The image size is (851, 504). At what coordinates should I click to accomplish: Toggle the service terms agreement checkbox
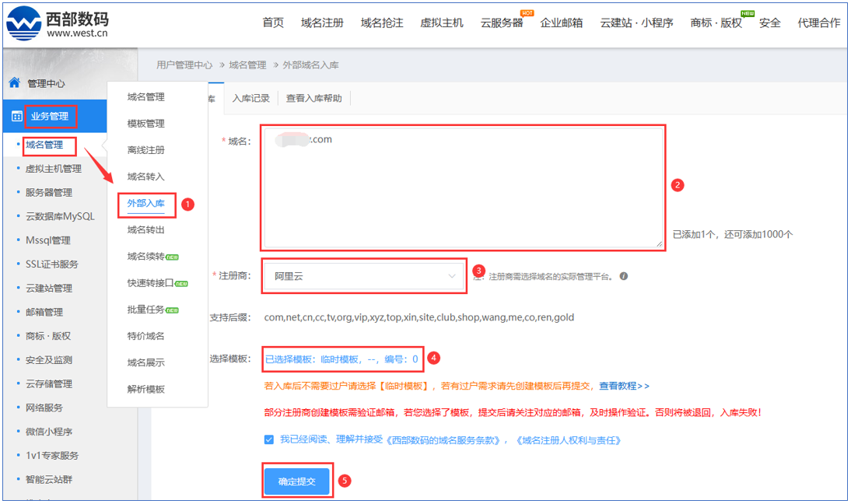point(269,439)
